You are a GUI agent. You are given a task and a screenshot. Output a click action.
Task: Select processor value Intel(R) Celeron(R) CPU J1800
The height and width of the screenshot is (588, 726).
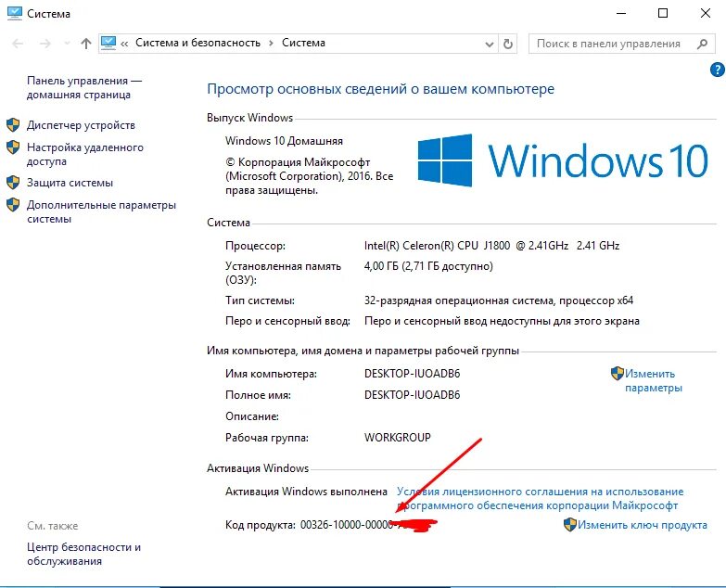click(491, 246)
